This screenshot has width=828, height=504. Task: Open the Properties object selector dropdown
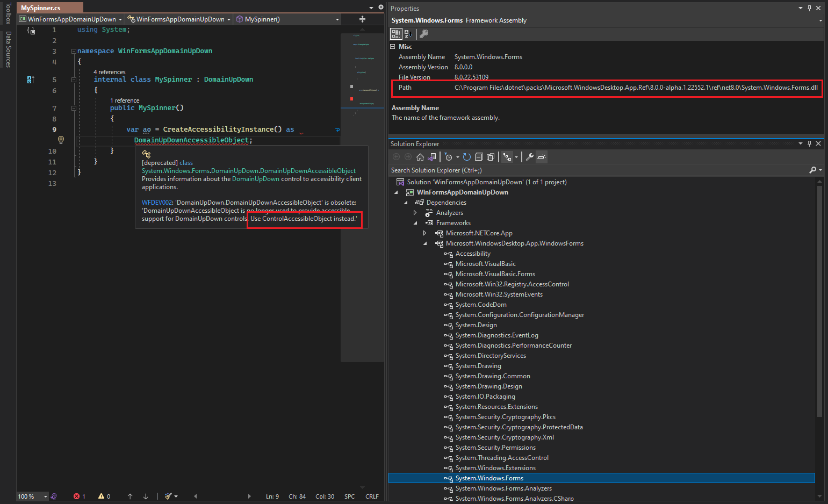[820, 20]
